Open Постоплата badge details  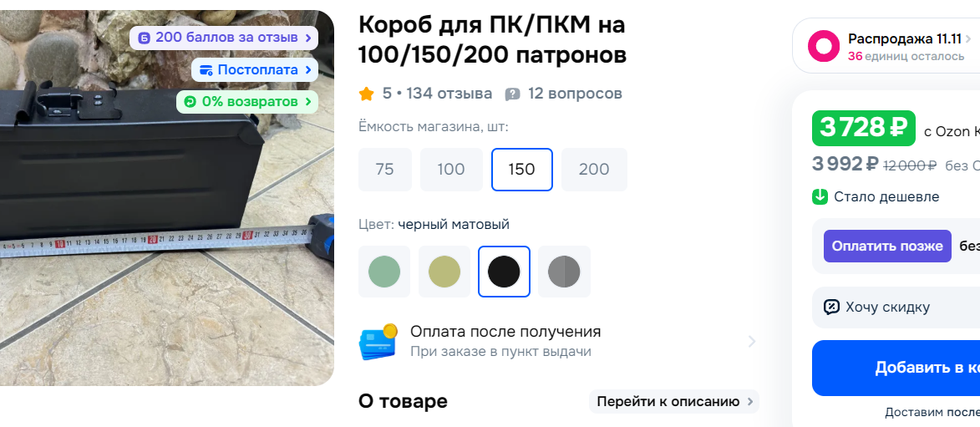(x=255, y=70)
